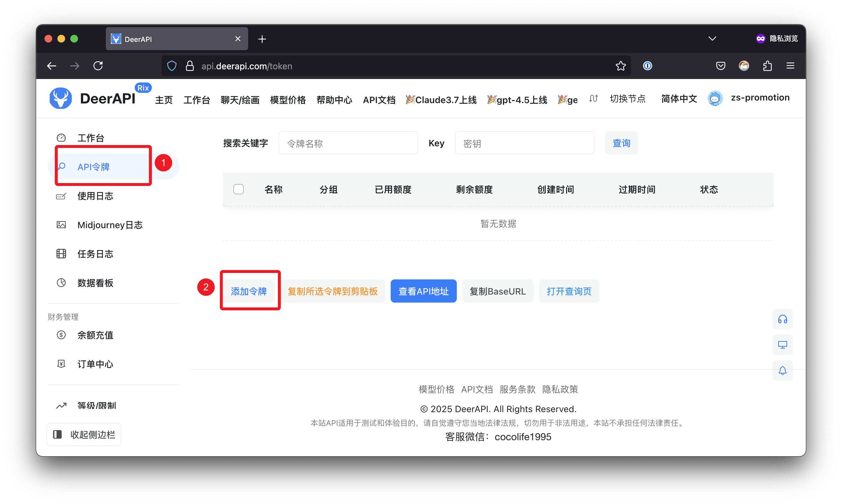Screen dimensions: 842x504
Task: Click the 余额充值 dollar icon
Action: click(61, 335)
